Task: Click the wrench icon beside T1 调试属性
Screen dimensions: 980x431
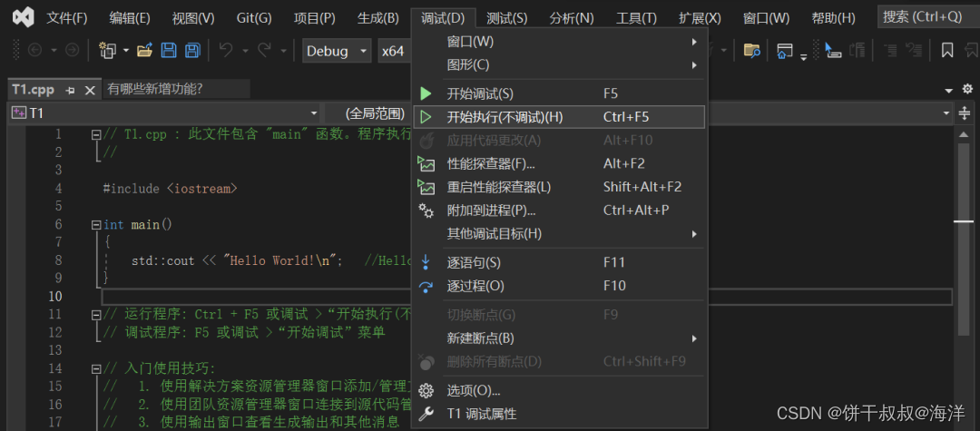Action: coord(426,414)
